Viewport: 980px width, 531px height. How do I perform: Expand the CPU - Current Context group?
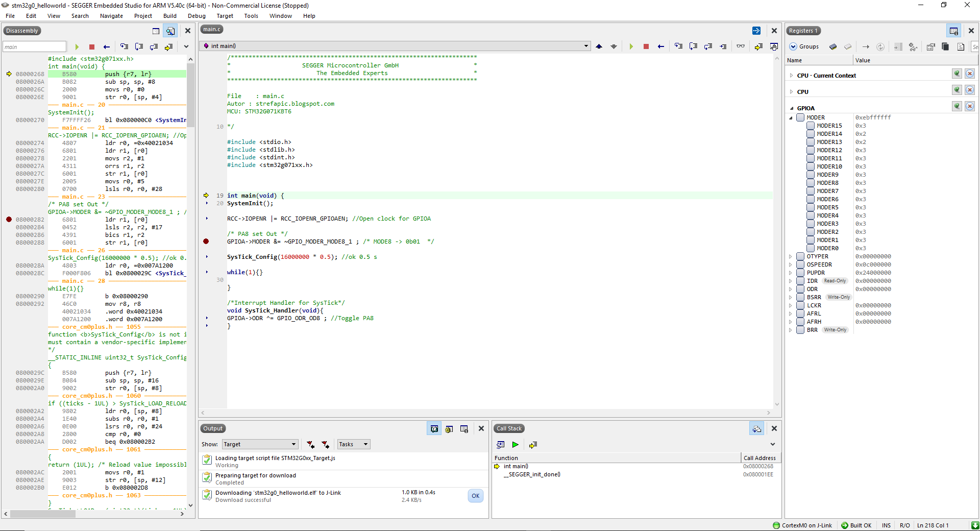[x=792, y=76]
